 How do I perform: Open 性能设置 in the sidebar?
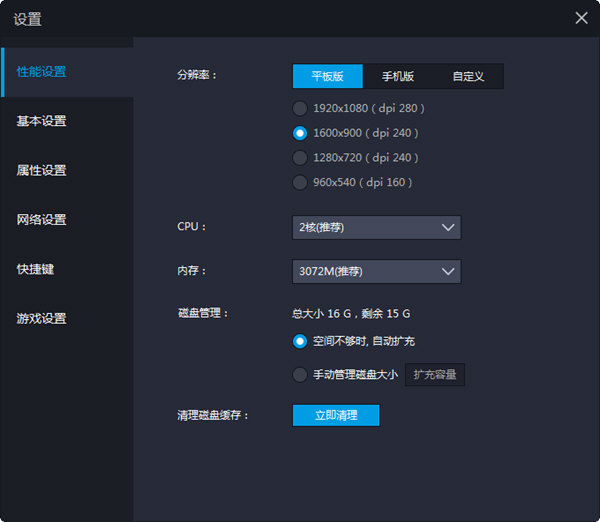click(x=42, y=72)
